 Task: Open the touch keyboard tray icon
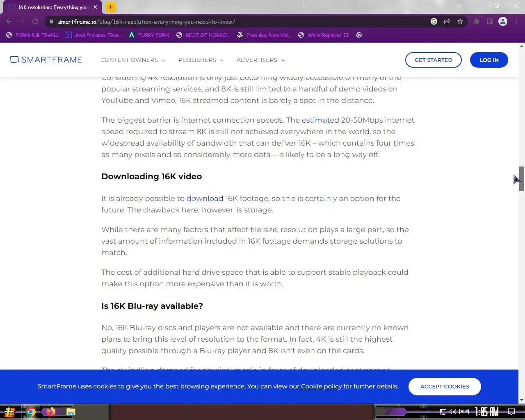[x=464, y=412]
